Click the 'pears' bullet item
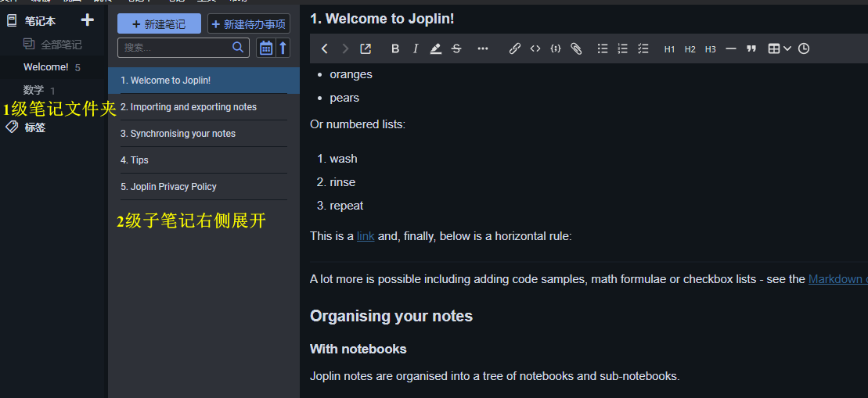Image resolution: width=868 pixels, height=398 pixels. coord(344,98)
